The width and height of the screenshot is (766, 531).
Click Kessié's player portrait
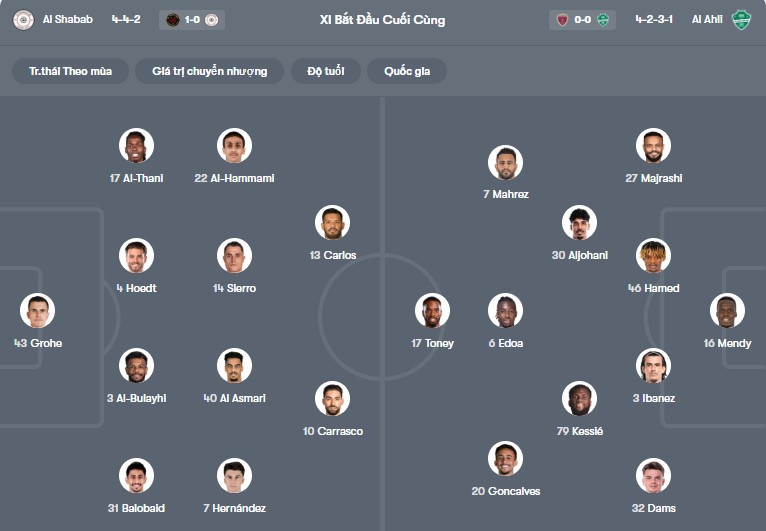(x=579, y=399)
